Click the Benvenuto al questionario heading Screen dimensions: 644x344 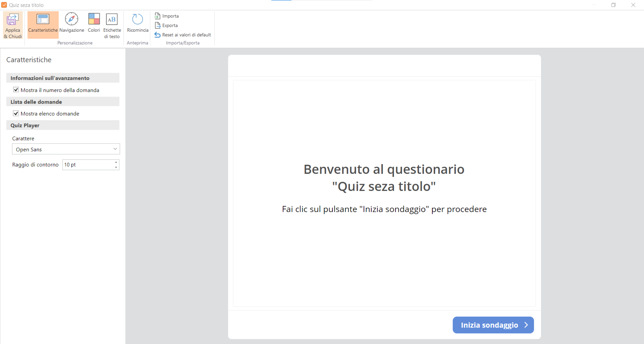(x=384, y=178)
